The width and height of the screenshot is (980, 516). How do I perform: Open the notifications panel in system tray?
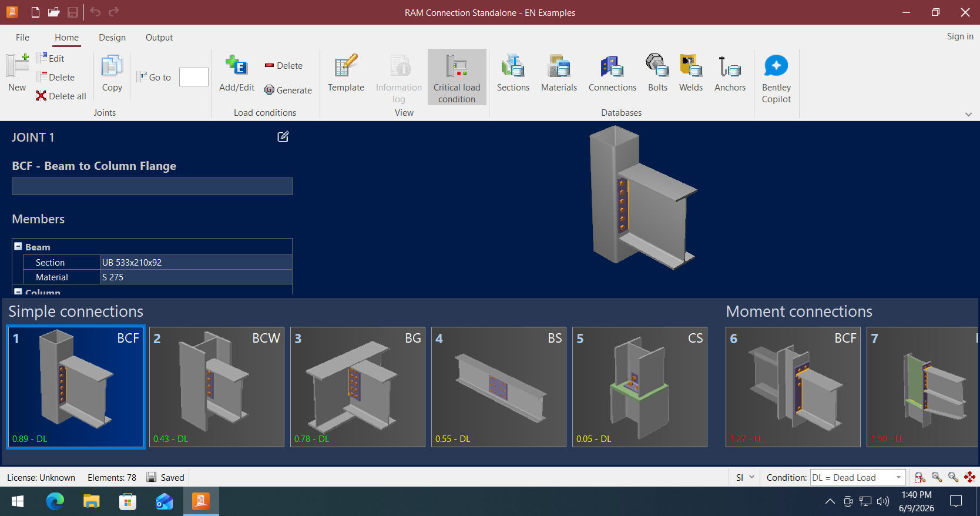[956, 501]
